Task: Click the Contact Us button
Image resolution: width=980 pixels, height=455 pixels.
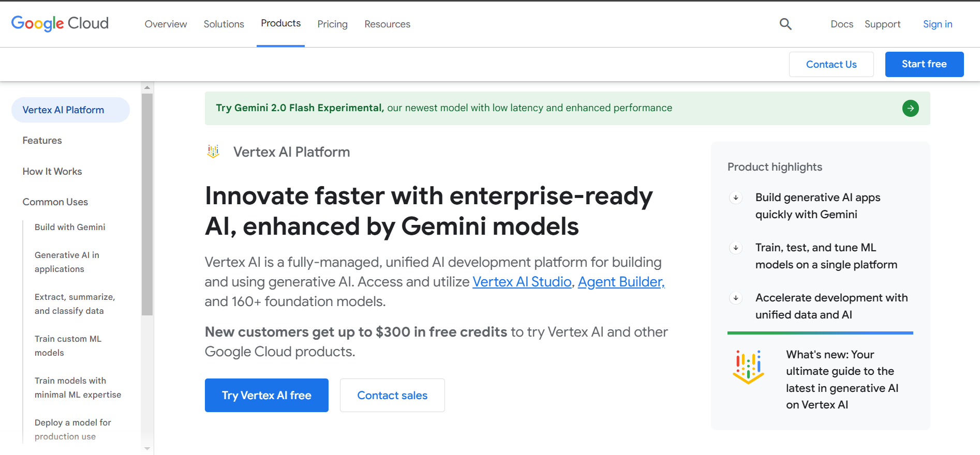Action: 831,64
